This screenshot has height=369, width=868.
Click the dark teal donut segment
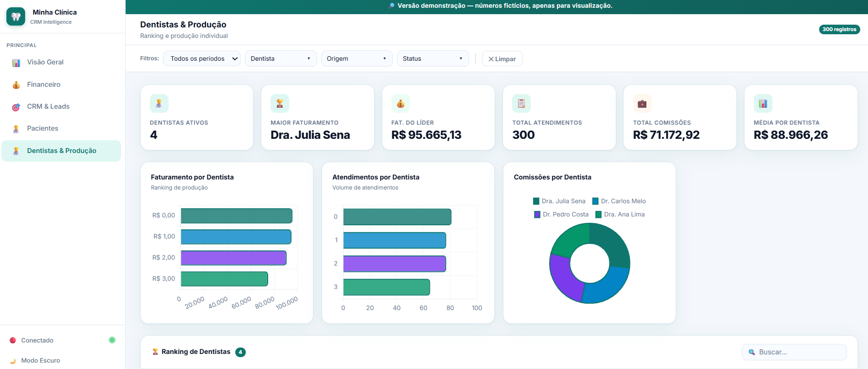click(615, 244)
